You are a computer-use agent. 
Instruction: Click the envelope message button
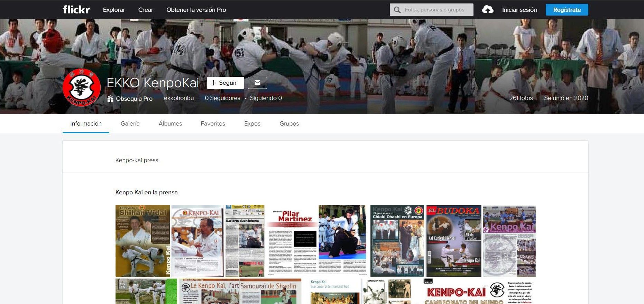point(257,83)
